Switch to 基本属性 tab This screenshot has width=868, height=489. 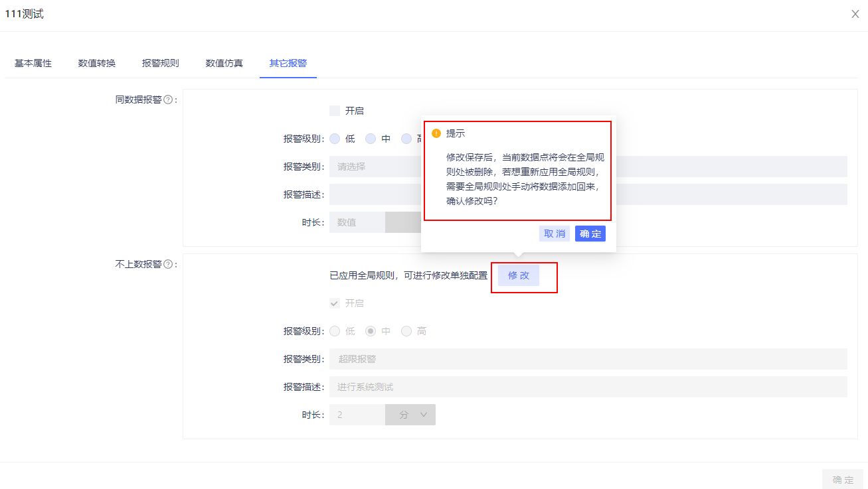tap(33, 63)
